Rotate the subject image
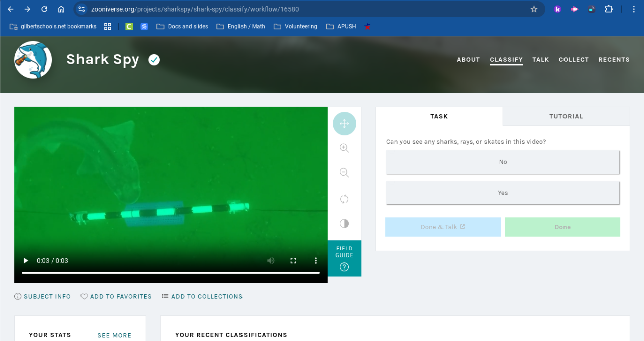 click(344, 199)
